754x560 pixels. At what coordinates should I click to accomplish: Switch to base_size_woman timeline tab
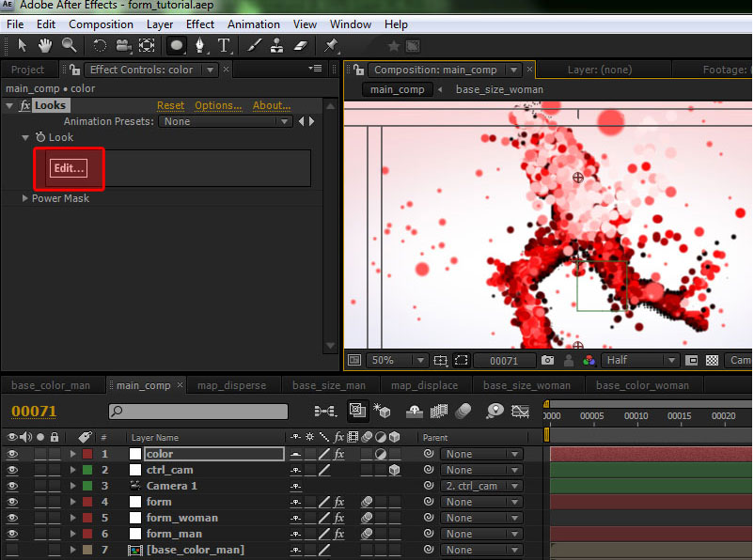coord(526,385)
